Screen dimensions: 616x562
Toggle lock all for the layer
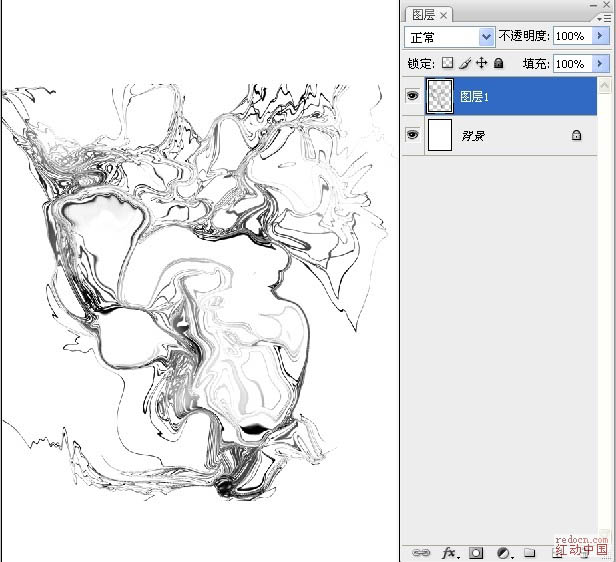pyautogui.click(x=498, y=63)
